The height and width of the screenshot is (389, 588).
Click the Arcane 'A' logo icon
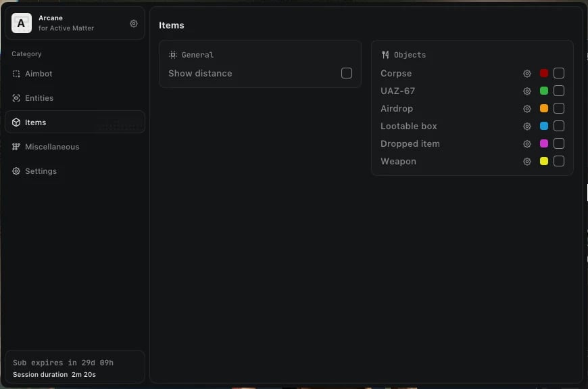pos(22,23)
